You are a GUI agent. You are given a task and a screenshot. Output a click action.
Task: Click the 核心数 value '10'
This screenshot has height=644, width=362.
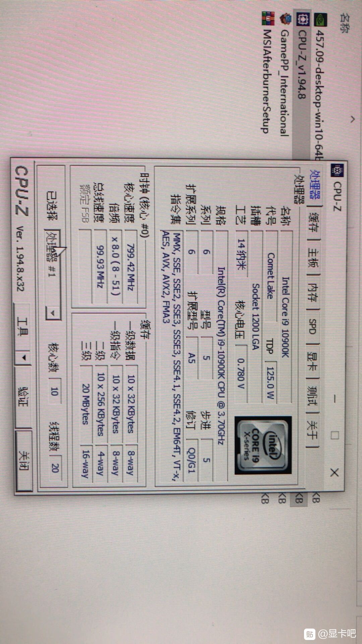pyautogui.click(x=55, y=391)
